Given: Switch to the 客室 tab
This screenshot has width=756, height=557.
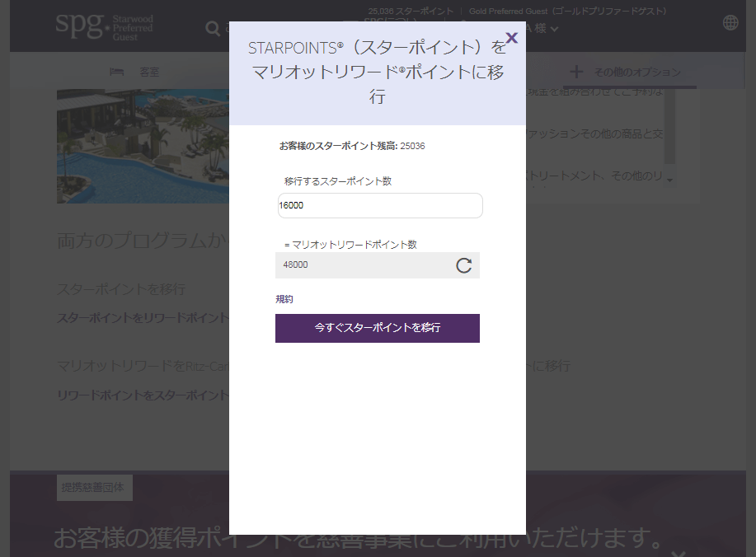Looking at the screenshot, I should tap(149, 72).
